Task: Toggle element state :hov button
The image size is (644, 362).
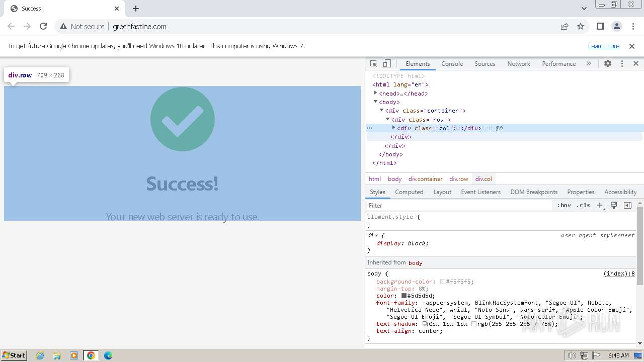Action: [564, 205]
